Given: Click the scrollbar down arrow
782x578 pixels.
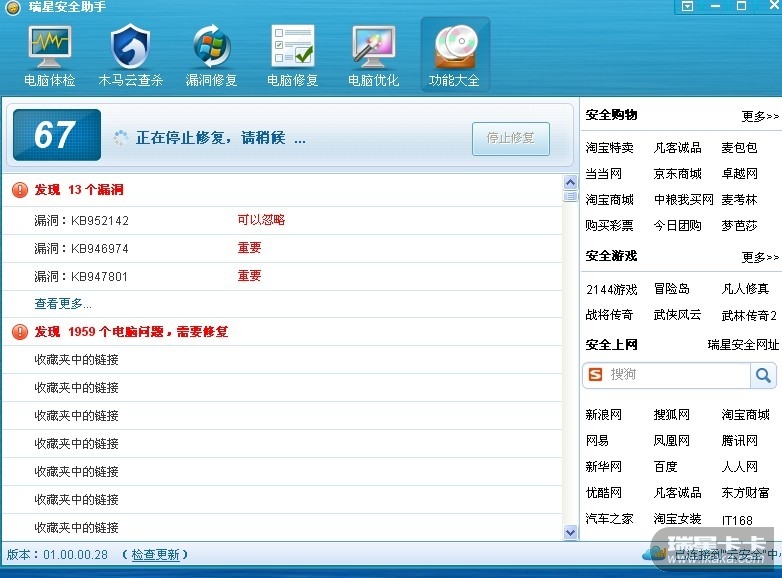Looking at the screenshot, I should point(571,533).
